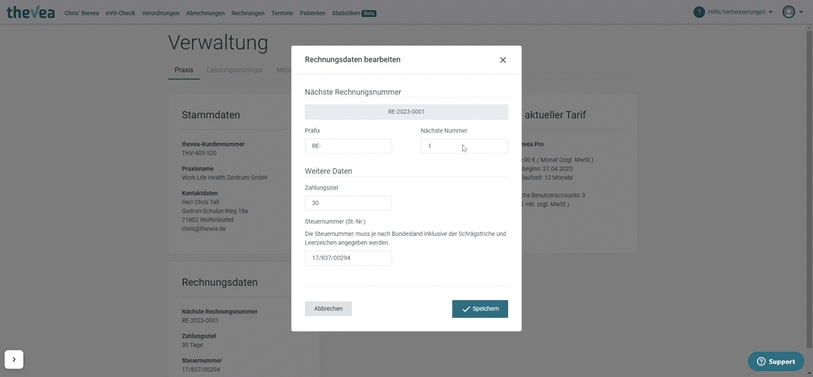
Task: Close the Rechnungsdaten bearbeiten dialog
Action: coord(502,60)
